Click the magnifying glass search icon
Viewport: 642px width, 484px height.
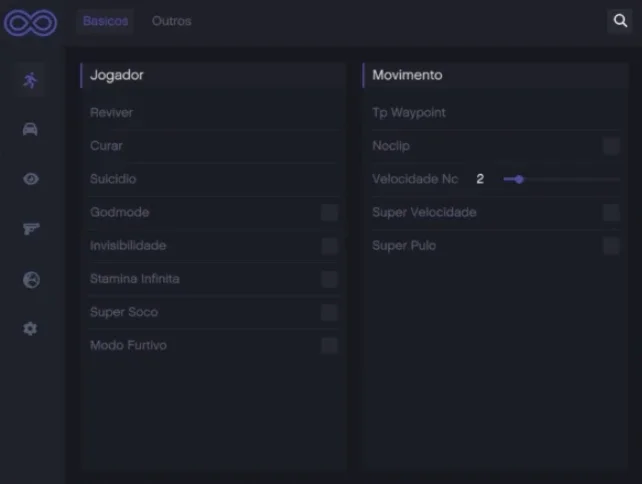(620, 20)
